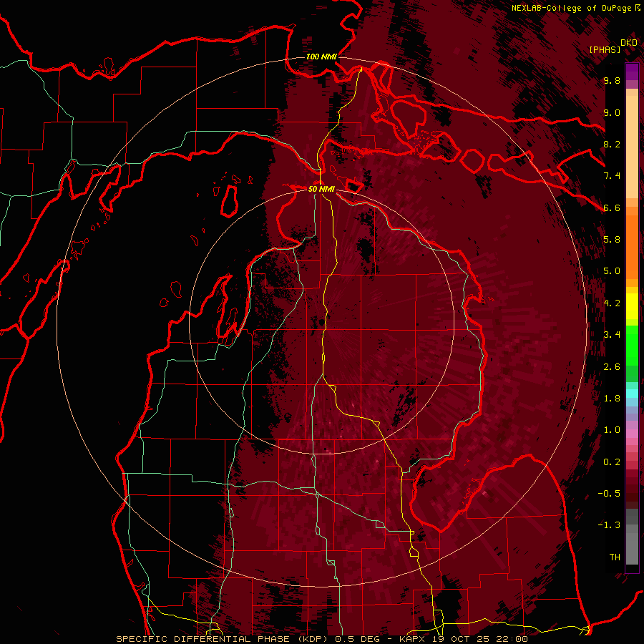
Task: Click the 1.0 scale value
Action: pyautogui.click(x=612, y=430)
